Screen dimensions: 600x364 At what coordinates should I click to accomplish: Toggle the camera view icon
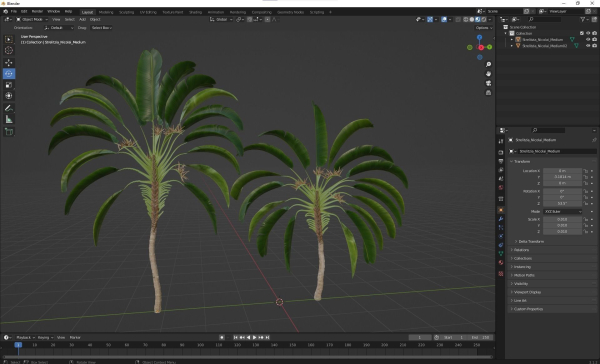[x=488, y=83]
